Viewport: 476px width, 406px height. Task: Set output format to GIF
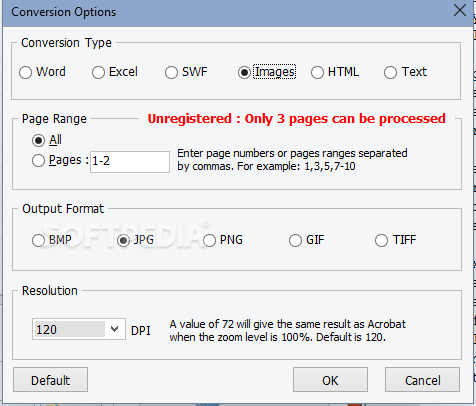pos(307,240)
